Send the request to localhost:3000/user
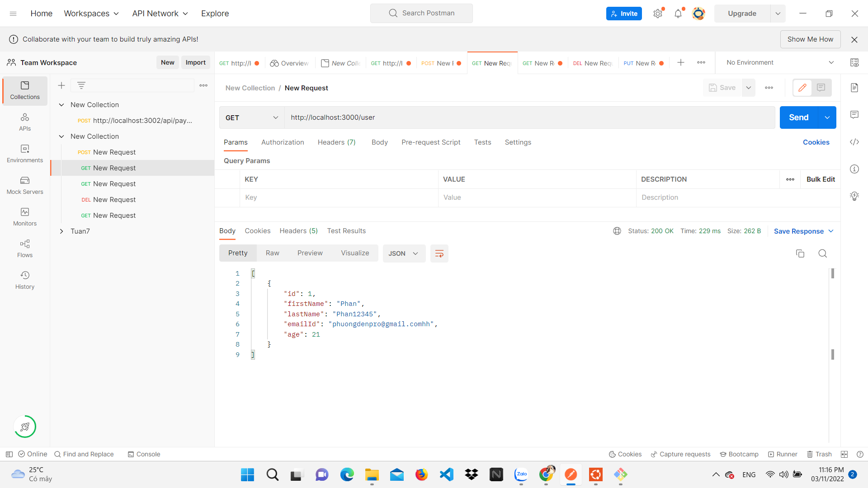This screenshot has height=488, width=868. point(798,117)
